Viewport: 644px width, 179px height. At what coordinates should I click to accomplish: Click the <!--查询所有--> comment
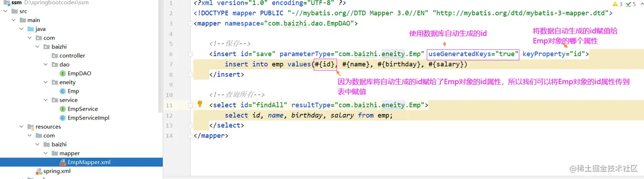click(237, 95)
